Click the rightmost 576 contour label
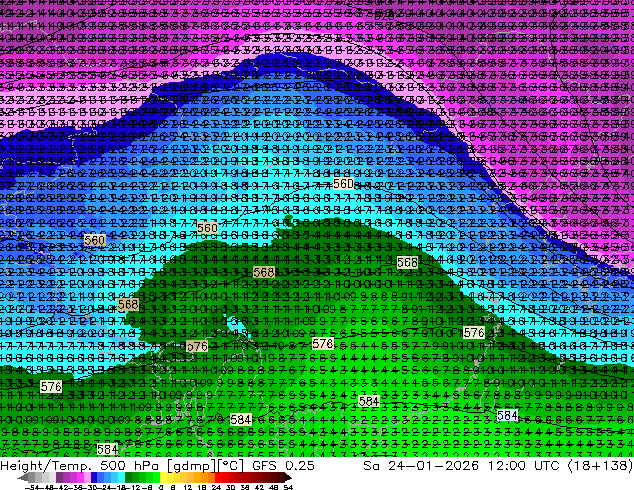The height and width of the screenshot is (490, 634). coord(474,332)
